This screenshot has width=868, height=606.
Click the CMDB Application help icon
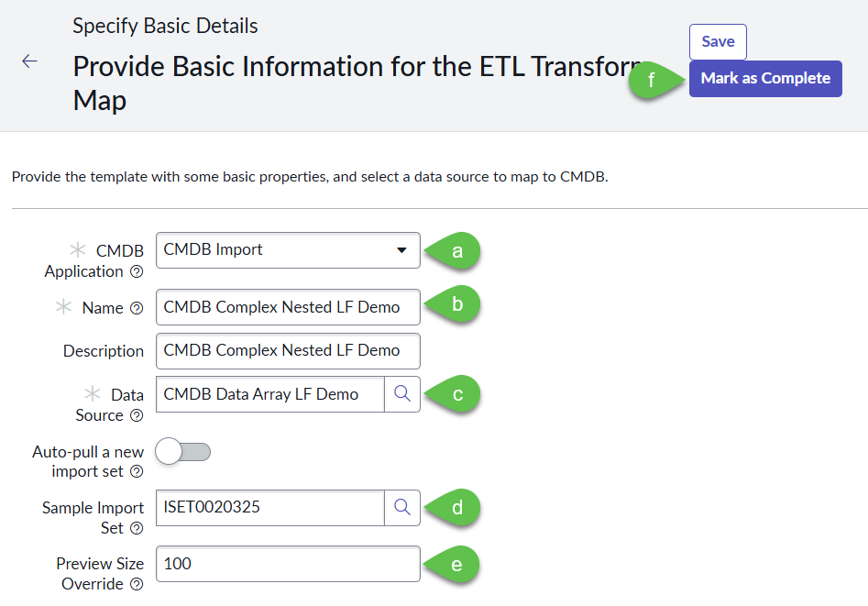137,271
